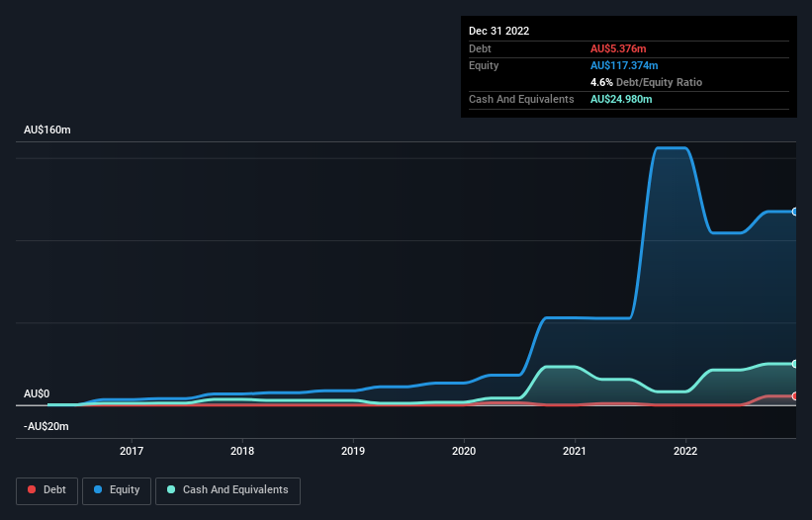Click the Equity row label in tooltip
Image resolution: width=812 pixels, height=520 pixels.
[484, 65]
